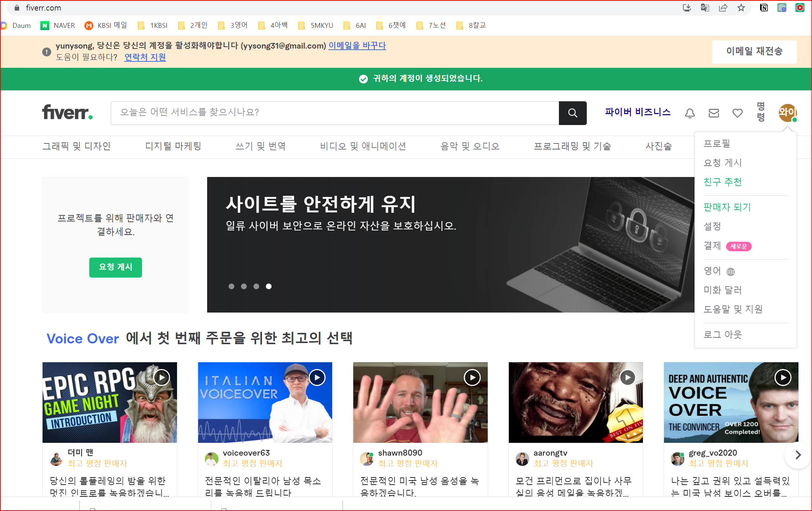Click the user avatar icon
812x511 pixels.
[788, 113]
